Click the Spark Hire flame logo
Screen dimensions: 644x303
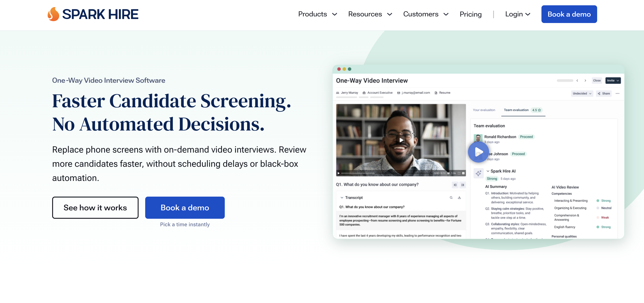(x=53, y=14)
